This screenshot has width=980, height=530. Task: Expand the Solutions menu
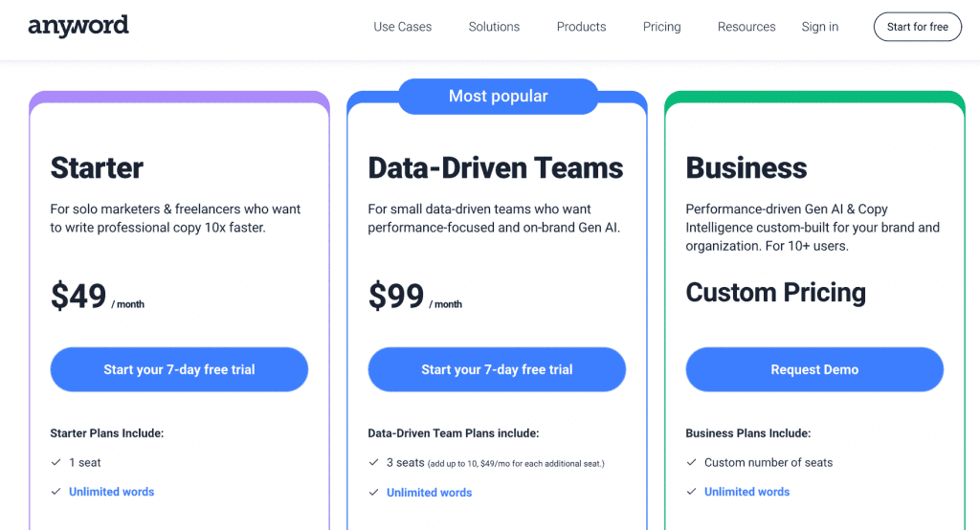(x=494, y=27)
